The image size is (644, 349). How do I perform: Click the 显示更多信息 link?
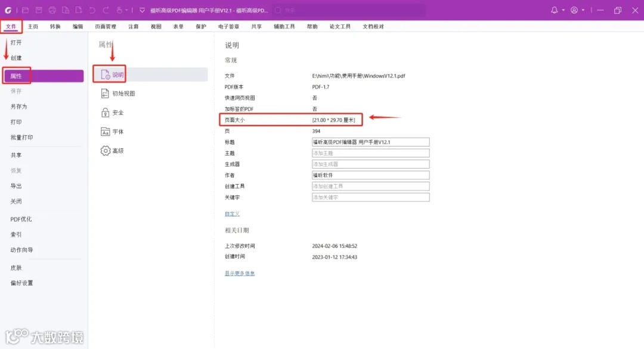pyautogui.click(x=240, y=273)
